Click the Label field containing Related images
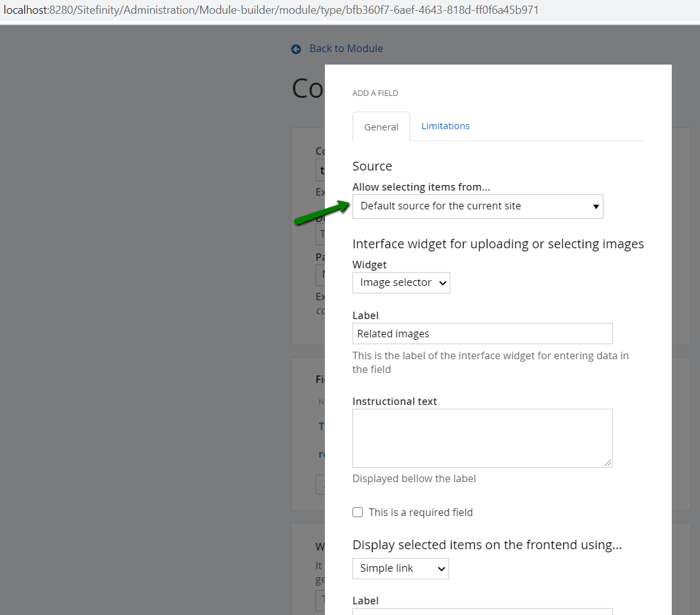This screenshot has width=700, height=615. (x=482, y=334)
